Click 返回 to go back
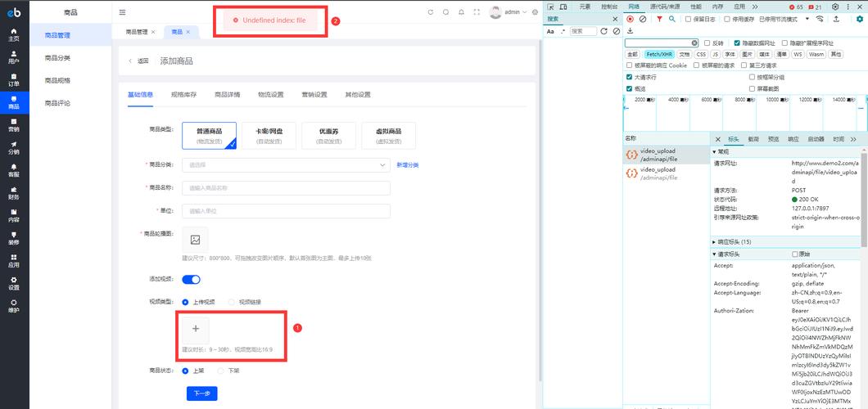 (x=139, y=61)
